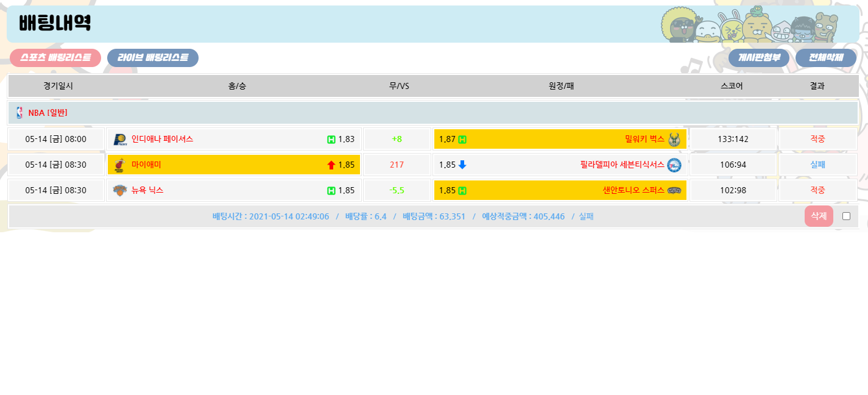Click the 샌안토니오 스퍼스 yellow selection cell
This screenshot has height=395, width=868.
(560, 190)
